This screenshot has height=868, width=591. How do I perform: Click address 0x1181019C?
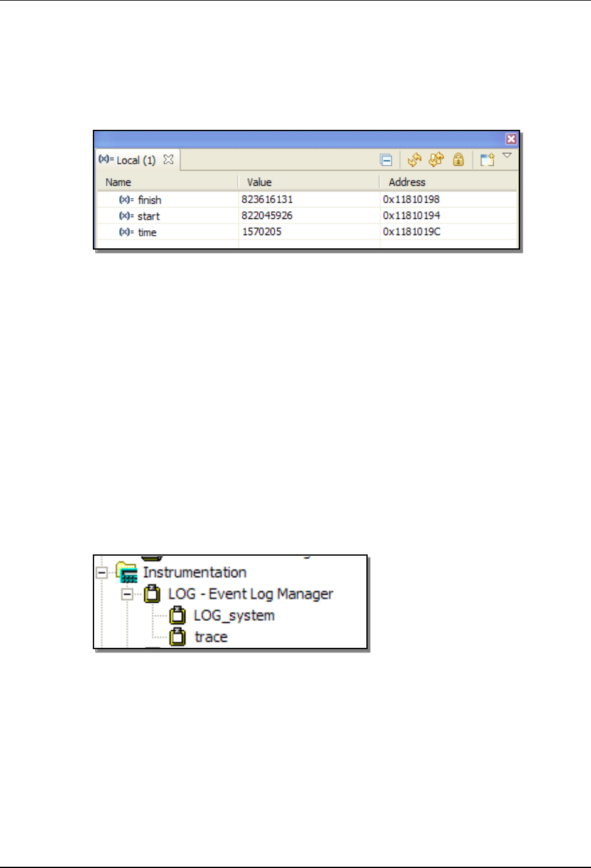pos(412,232)
